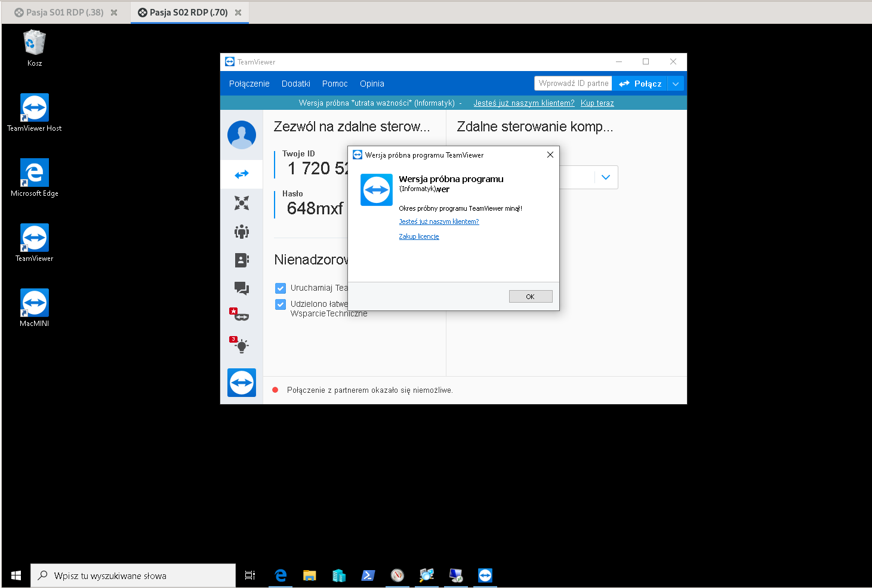This screenshot has height=588, width=872.
Task: Click banner link Jesteś już naszym klientem?
Action: tap(524, 103)
